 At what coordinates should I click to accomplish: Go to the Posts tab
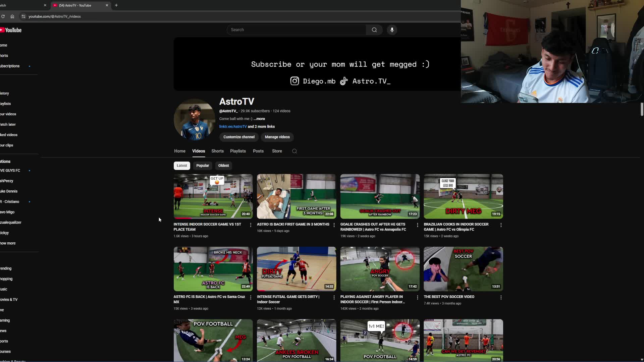258,151
